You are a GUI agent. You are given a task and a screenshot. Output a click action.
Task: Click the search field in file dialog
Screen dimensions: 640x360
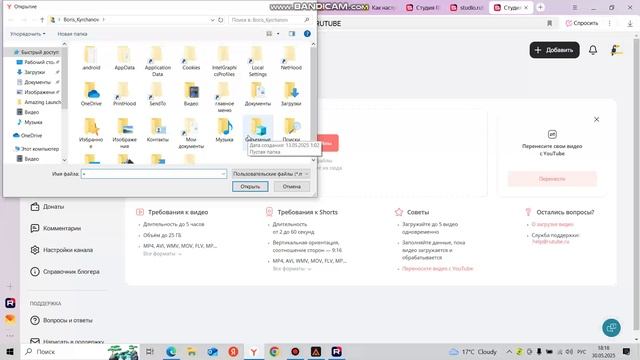pos(269,20)
